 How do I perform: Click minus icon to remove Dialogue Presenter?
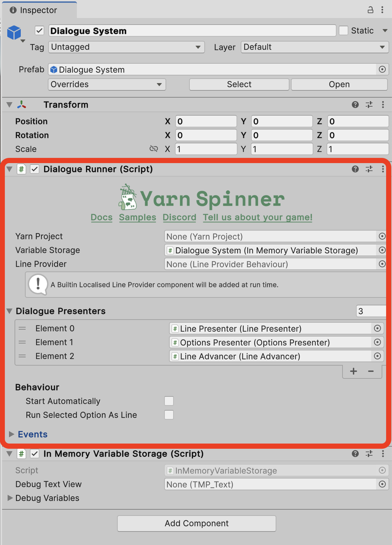pyautogui.click(x=371, y=371)
